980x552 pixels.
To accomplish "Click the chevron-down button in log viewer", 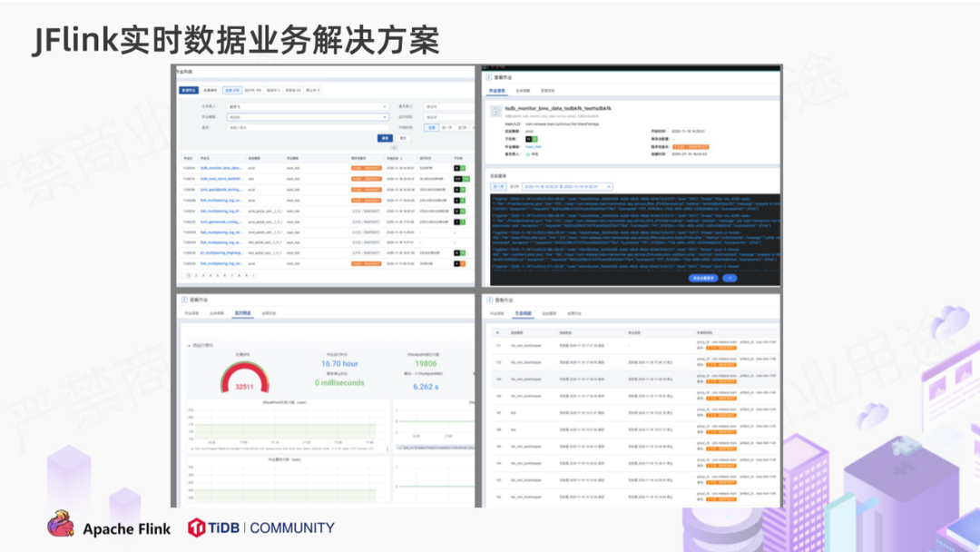I will point(730,278).
